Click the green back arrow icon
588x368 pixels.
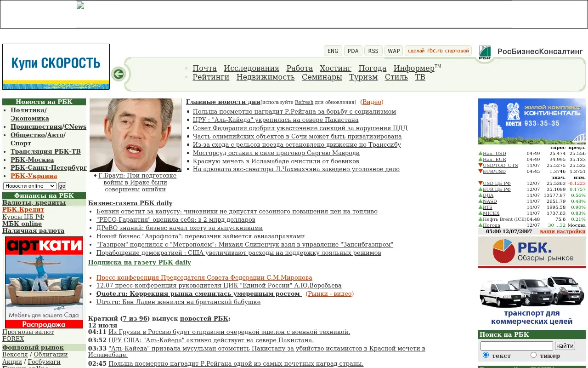tap(118, 74)
